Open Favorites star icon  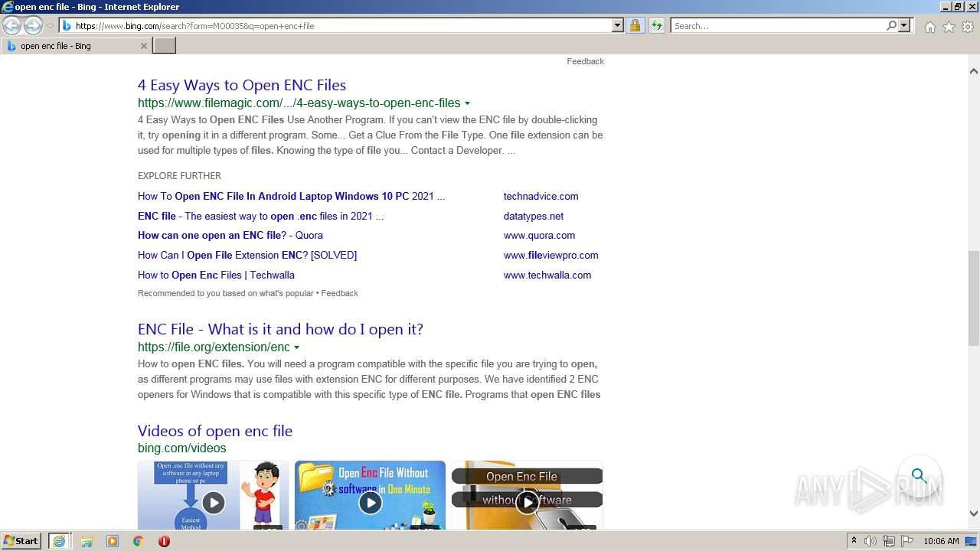coord(949,27)
